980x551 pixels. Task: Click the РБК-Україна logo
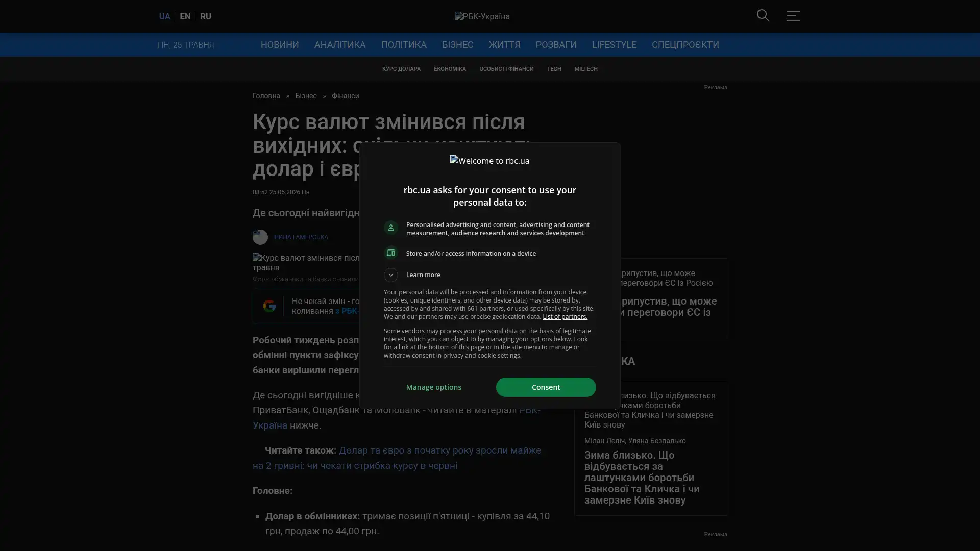[x=482, y=16]
